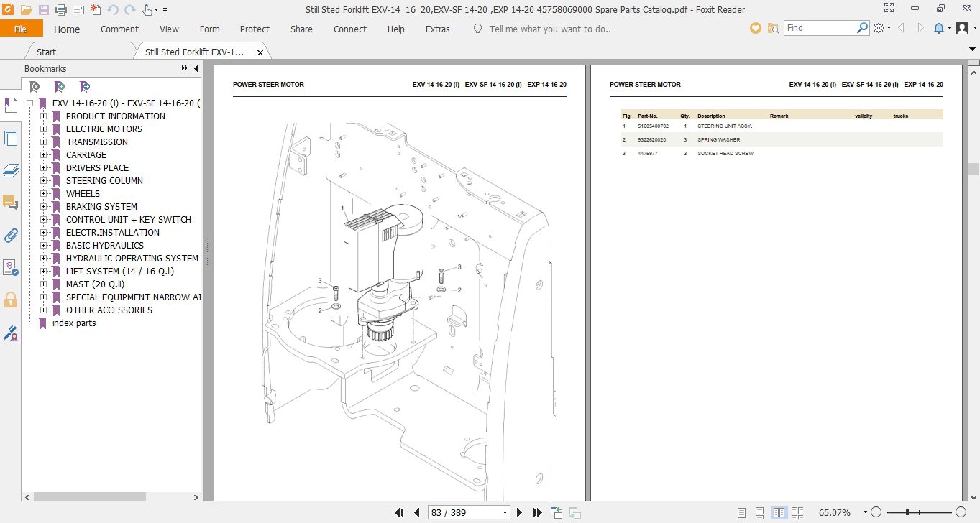Screen dimensions: 980x523
Task: Go to the first page
Action: click(400, 512)
